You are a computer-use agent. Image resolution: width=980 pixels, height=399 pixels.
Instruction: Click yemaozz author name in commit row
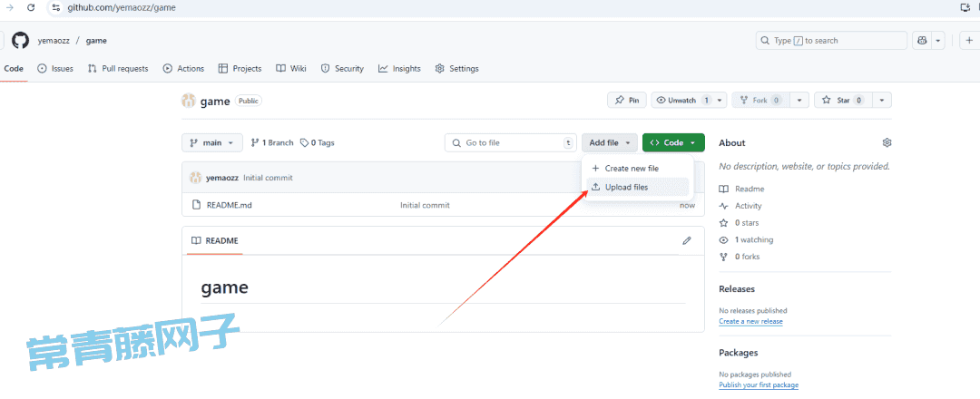point(222,178)
